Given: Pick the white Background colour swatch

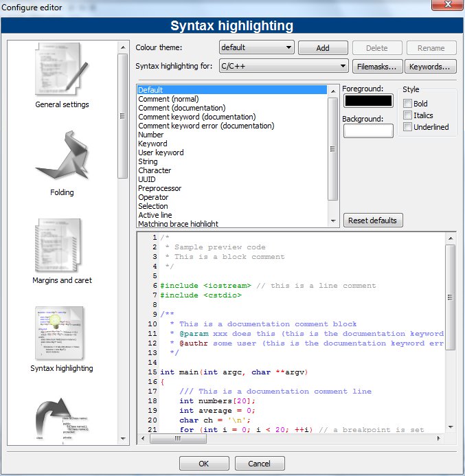Looking at the screenshot, I should click(368, 131).
